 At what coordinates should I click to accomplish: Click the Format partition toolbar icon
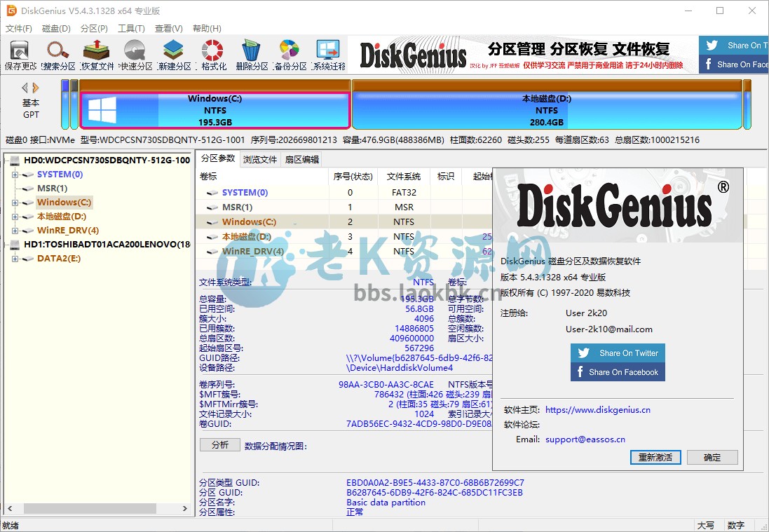213,55
